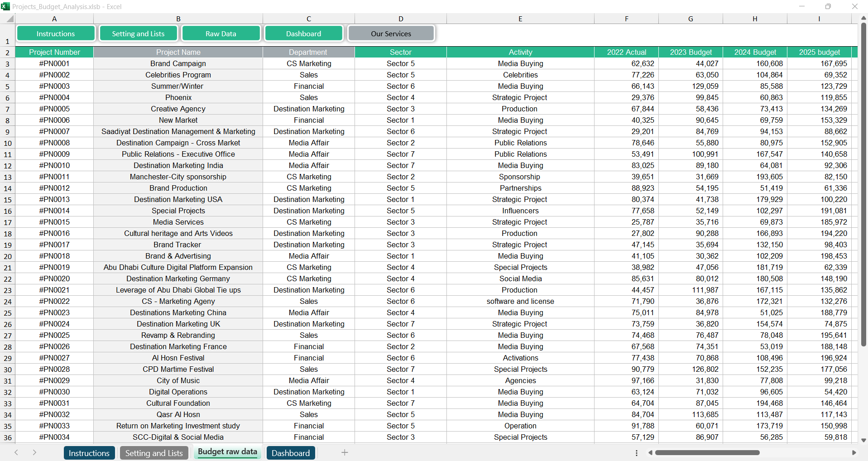Open the Instructions sheet tab

[x=89, y=453]
